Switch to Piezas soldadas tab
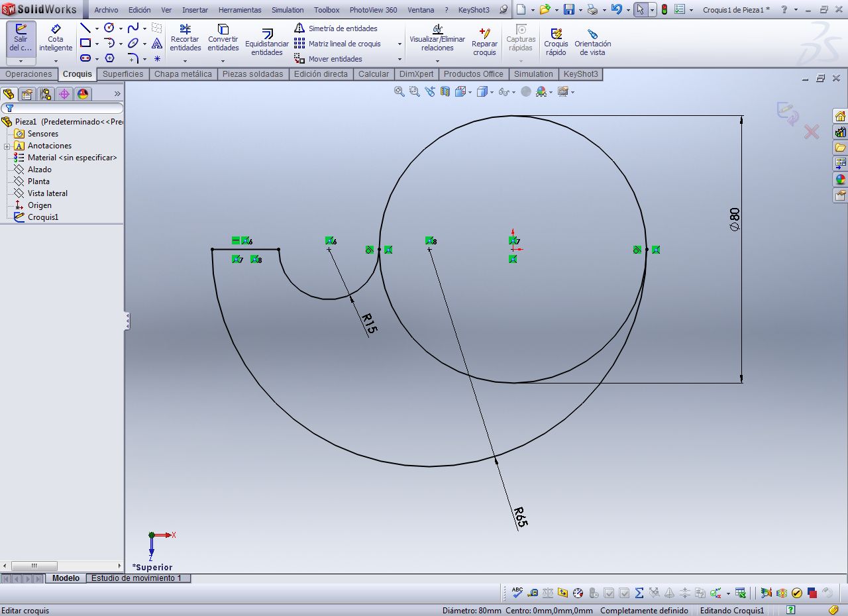 pos(252,74)
